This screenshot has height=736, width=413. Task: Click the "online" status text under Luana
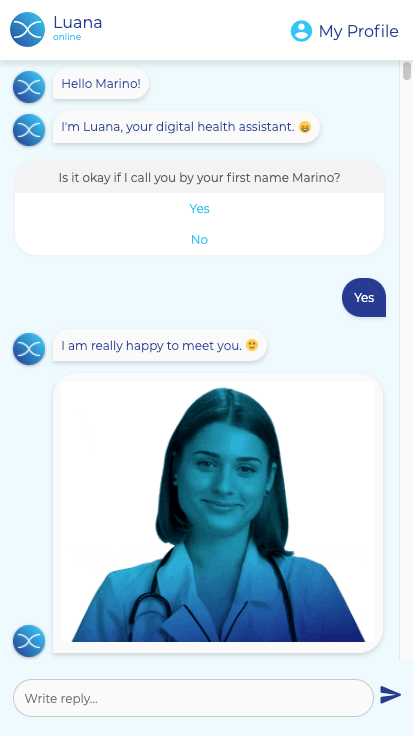pos(67,37)
